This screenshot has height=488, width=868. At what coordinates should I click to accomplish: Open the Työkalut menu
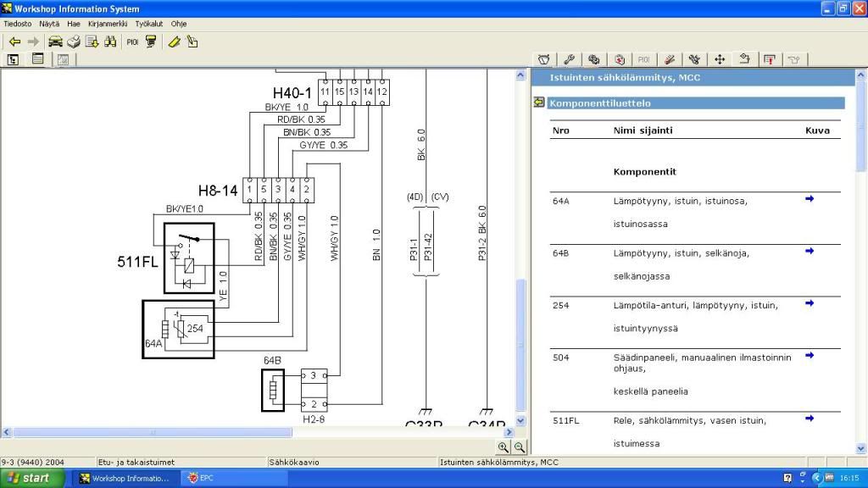[149, 24]
